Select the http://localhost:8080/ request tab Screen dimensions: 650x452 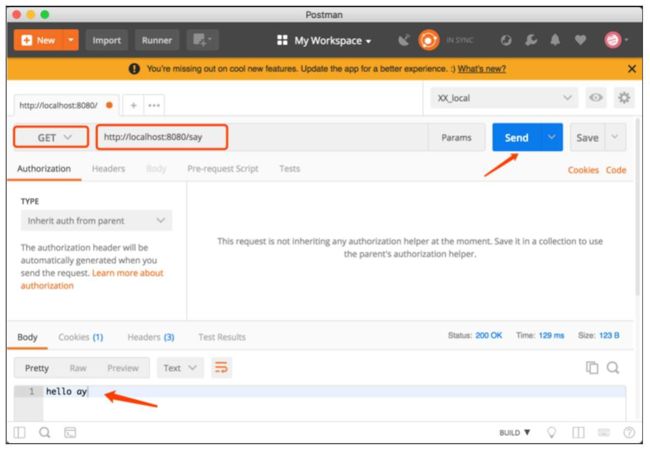coord(66,105)
